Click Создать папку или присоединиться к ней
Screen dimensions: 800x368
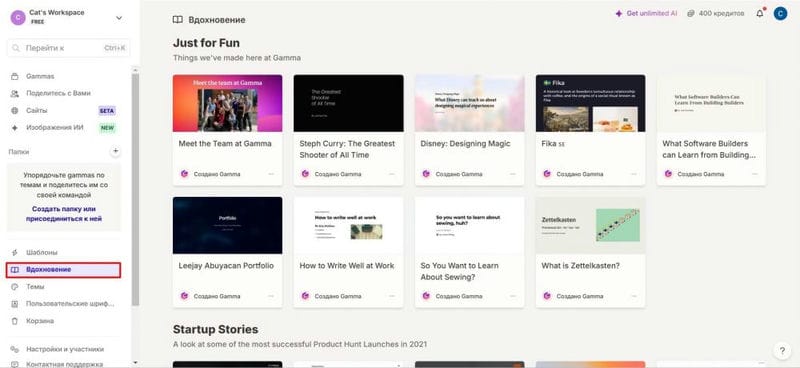coord(64,214)
